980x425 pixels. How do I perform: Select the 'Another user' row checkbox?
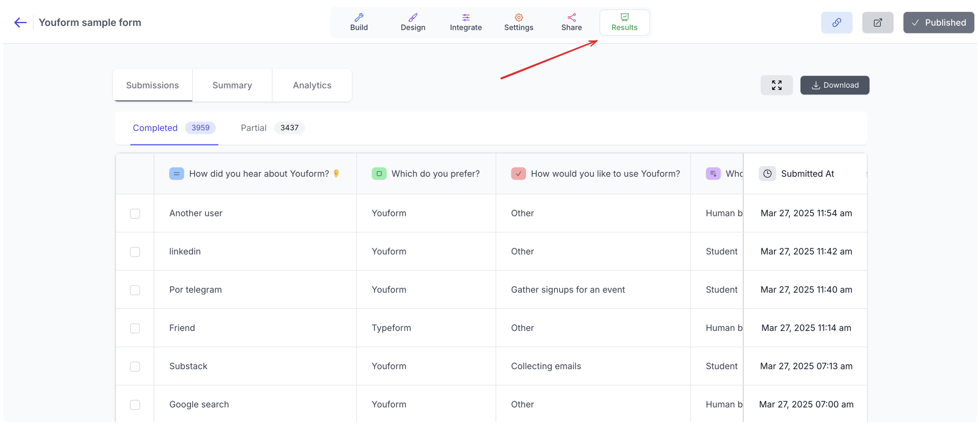pos(135,214)
